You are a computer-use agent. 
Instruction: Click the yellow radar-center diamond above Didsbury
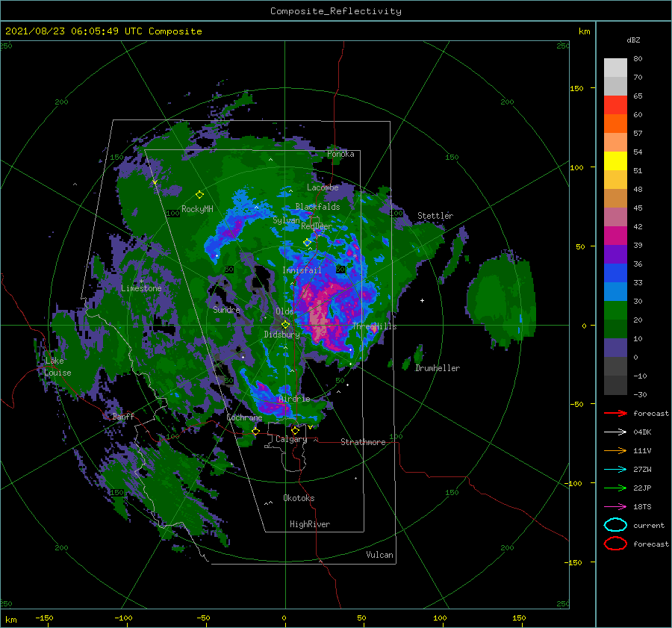285,325
